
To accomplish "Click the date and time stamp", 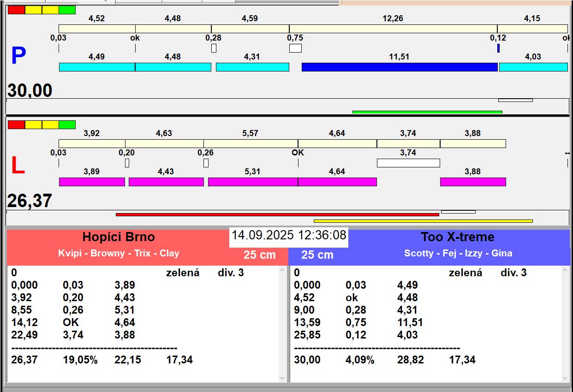I will click(x=289, y=235).
